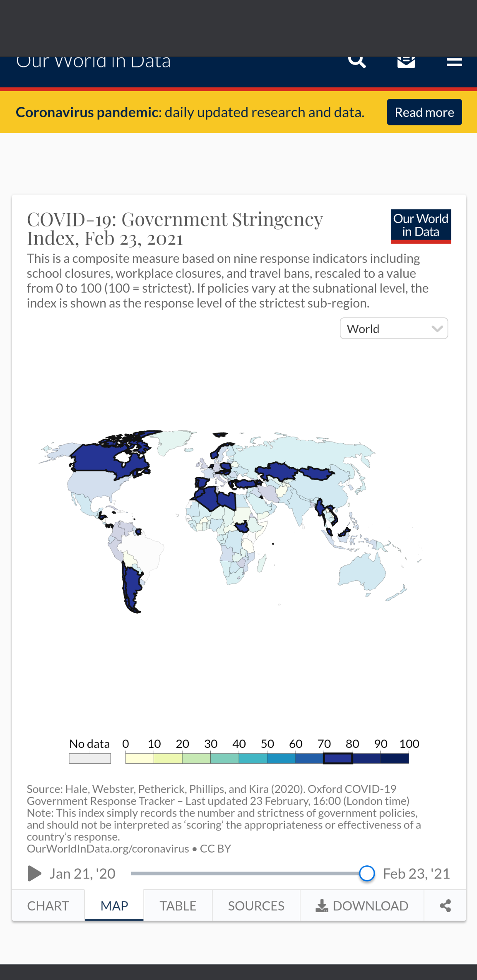Image resolution: width=477 pixels, height=980 pixels.
Task: Click the share icon
Action: click(445, 906)
